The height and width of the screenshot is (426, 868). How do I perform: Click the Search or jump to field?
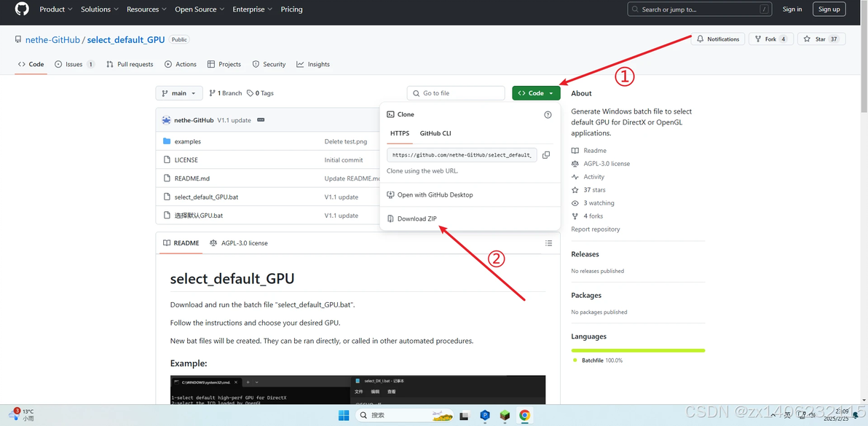(700, 9)
